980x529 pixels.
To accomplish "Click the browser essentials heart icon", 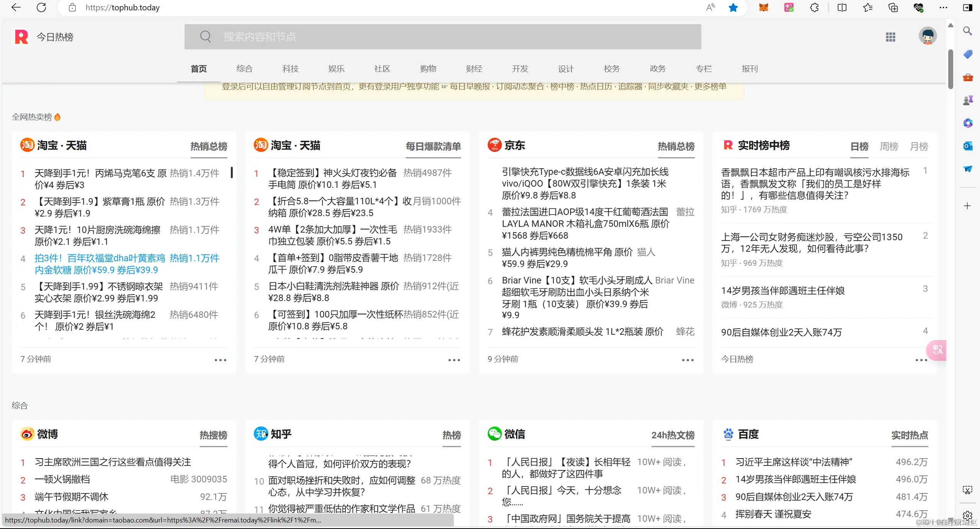I will (918, 7).
